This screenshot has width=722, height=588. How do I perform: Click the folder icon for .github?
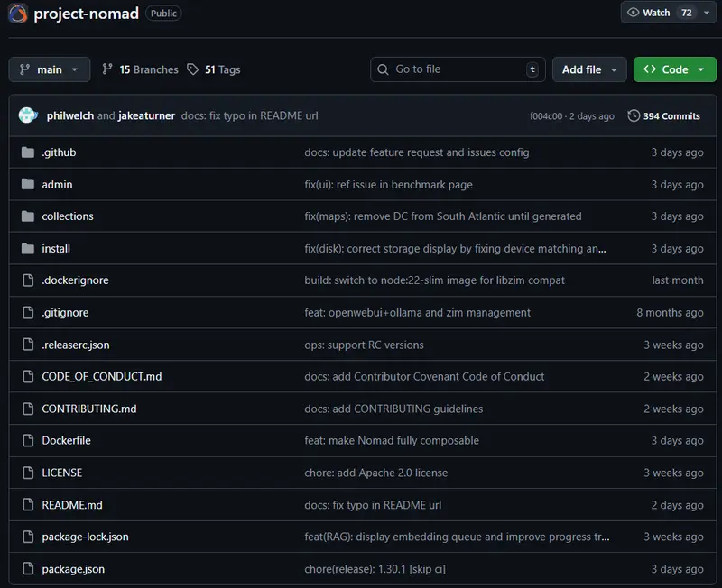tap(27, 152)
